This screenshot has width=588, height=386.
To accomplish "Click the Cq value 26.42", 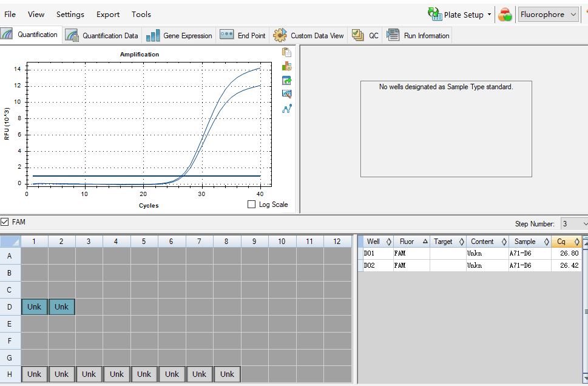I will coord(569,265).
